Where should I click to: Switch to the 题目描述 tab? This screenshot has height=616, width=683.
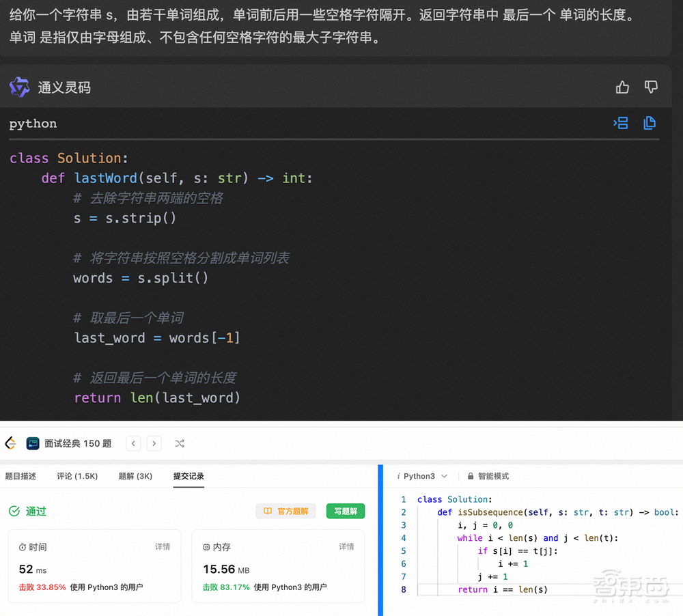pyautogui.click(x=22, y=476)
